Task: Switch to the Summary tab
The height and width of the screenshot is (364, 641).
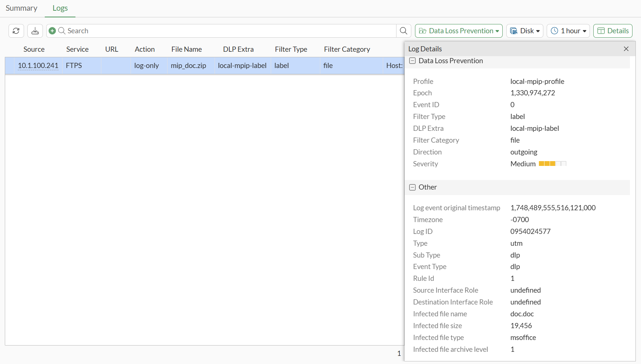Action: point(21,8)
